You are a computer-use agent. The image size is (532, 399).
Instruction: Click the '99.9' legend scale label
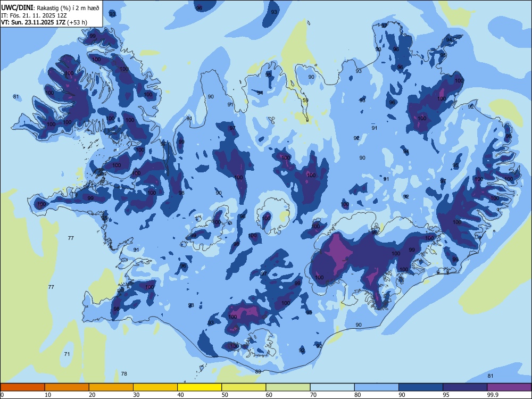tap(492, 395)
